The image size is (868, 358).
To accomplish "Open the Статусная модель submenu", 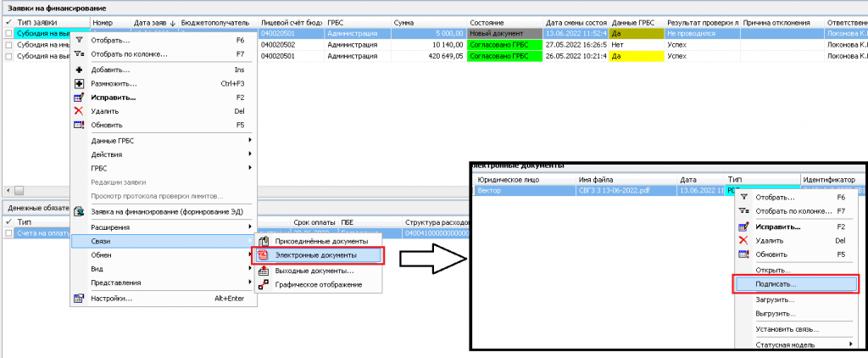I will [x=850, y=344].
